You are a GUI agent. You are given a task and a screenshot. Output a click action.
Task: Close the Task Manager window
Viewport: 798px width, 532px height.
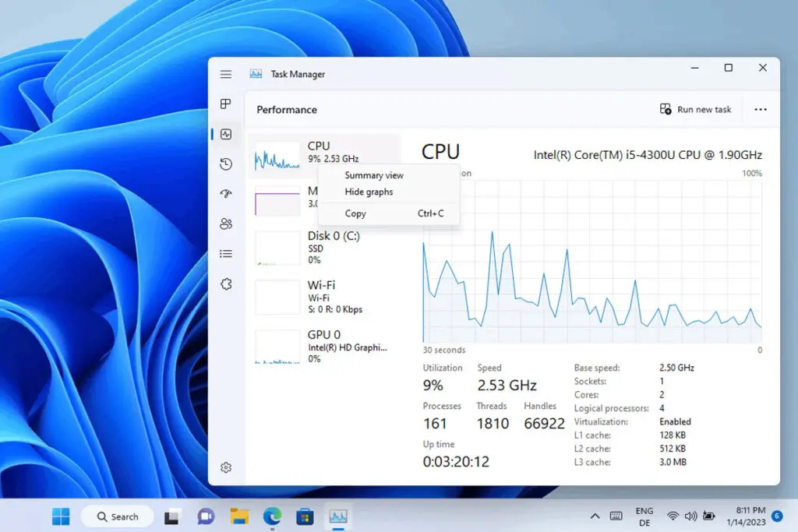pos(762,68)
